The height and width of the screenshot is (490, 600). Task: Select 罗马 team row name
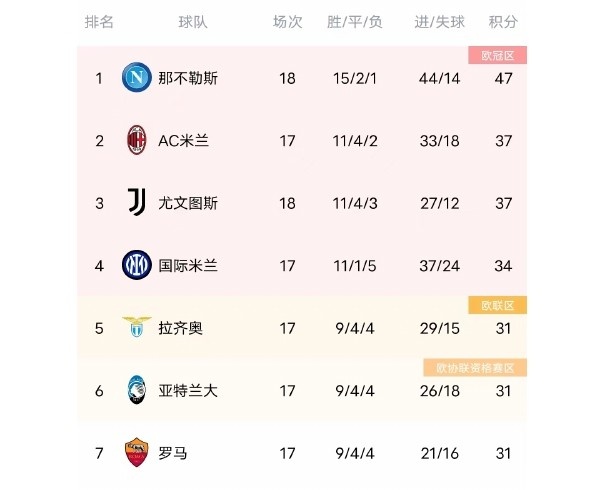(173, 453)
